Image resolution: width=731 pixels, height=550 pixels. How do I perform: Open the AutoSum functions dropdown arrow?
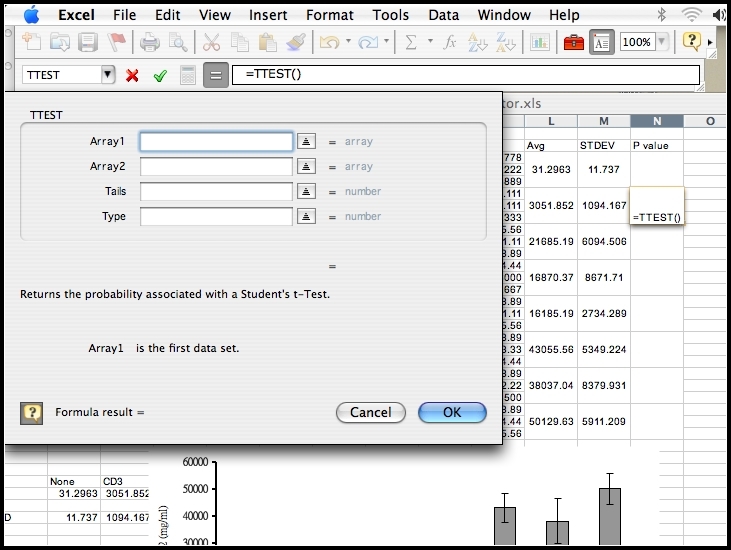430,41
